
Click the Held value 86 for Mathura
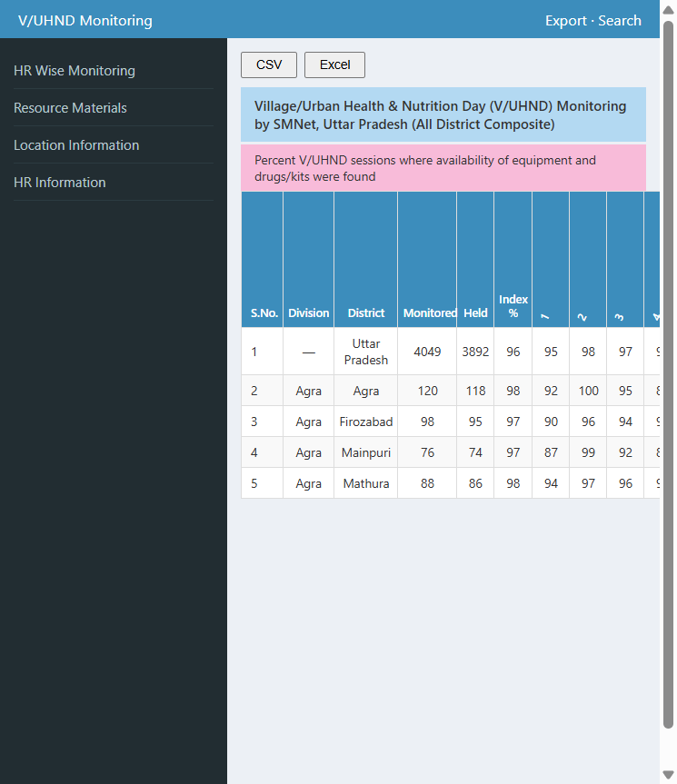point(475,483)
